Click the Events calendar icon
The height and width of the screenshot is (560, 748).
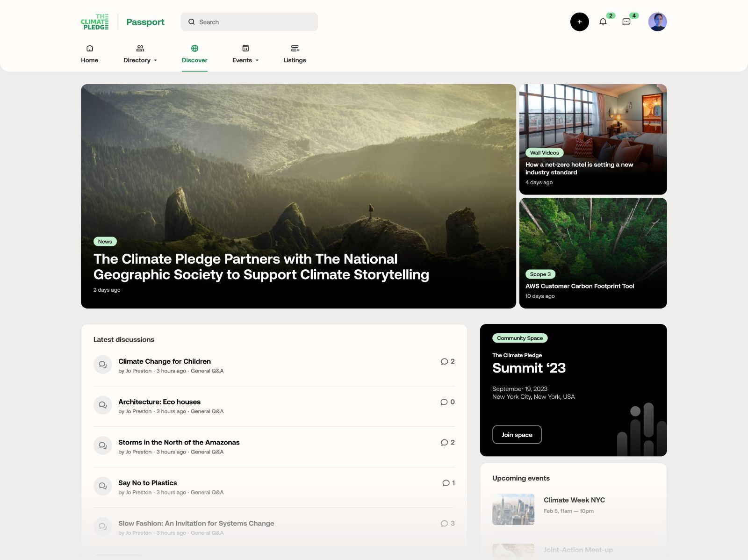click(x=245, y=48)
